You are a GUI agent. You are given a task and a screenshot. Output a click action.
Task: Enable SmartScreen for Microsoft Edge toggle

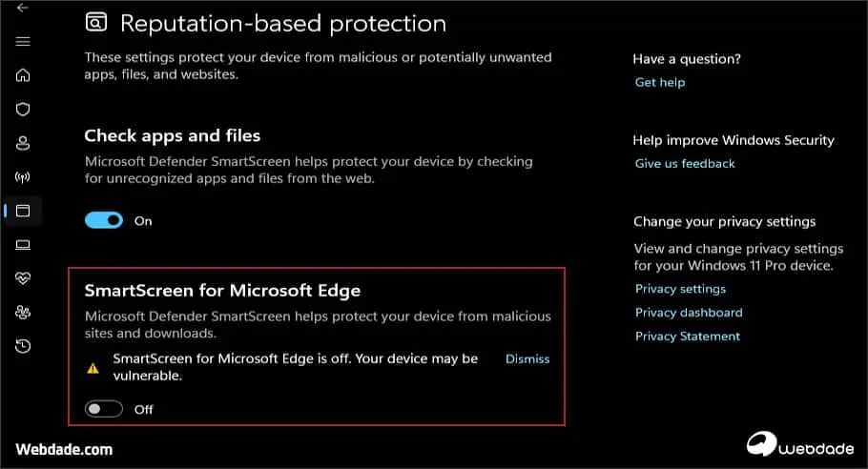(x=104, y=409)
